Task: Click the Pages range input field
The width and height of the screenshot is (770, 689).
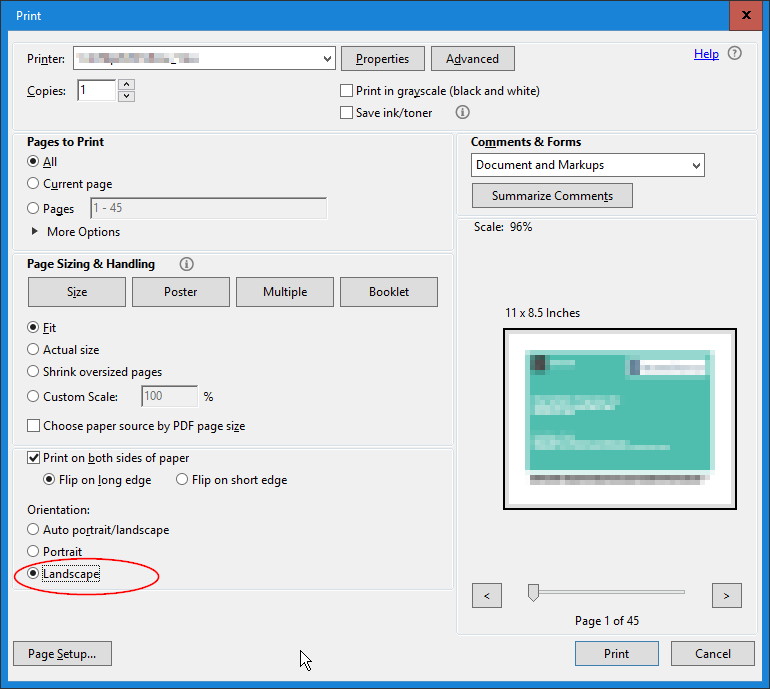Action: pos(209,208)
